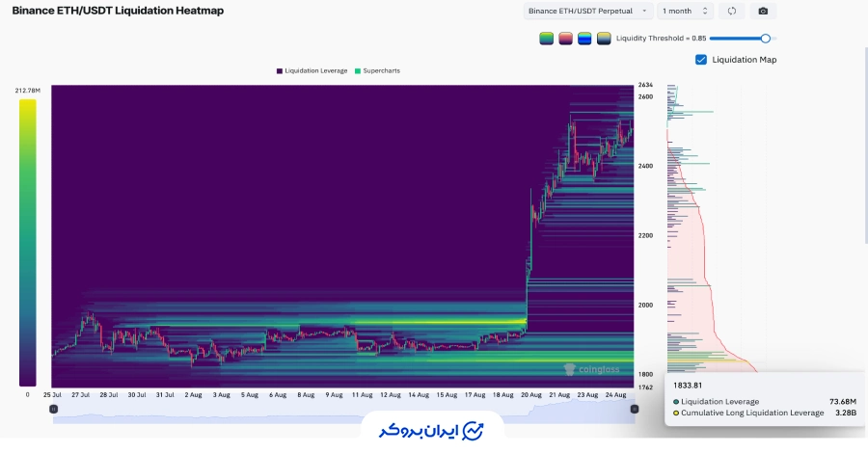868x454 pixels.
Task: Click the 6 Aug date axis label
Action: (x=278, y=395)
